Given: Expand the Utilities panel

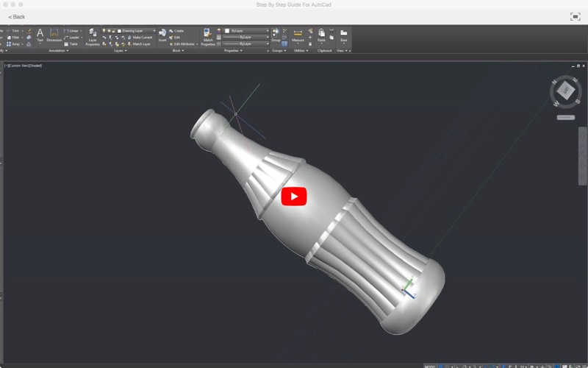Looking at the screenshot, I should pos(301,51).
